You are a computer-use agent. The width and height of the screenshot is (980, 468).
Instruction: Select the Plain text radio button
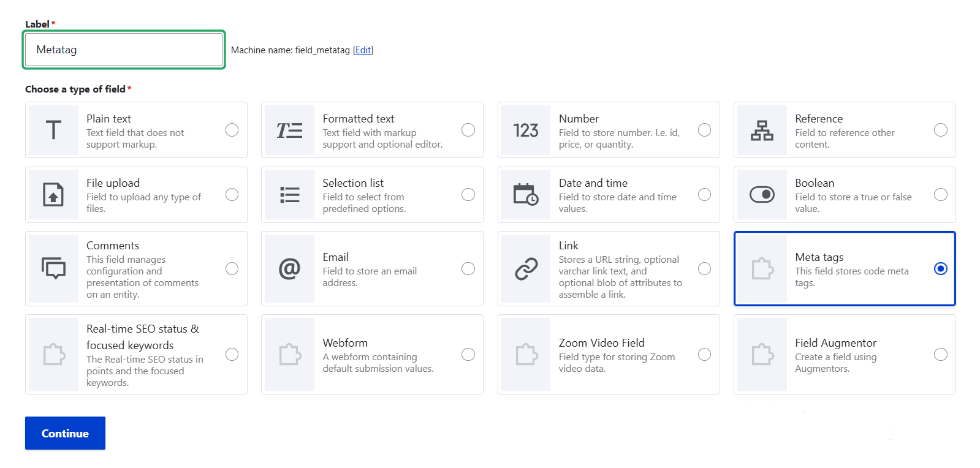232,130
